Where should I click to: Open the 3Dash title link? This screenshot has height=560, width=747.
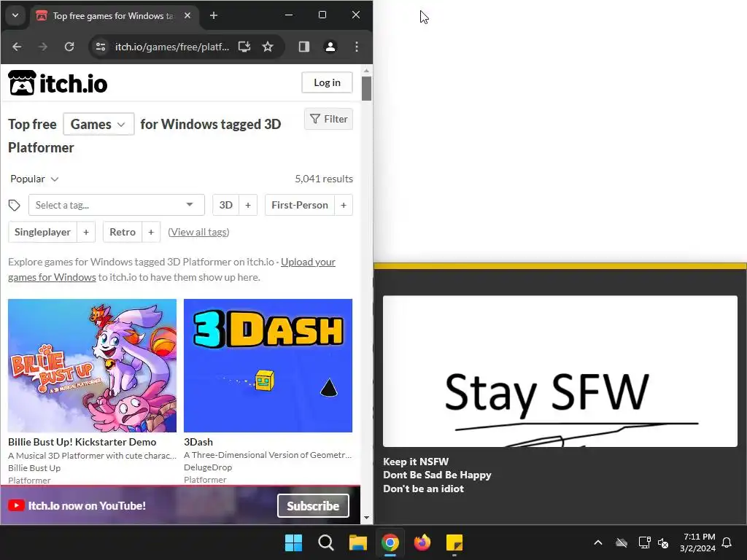click(x=198, y=442)
